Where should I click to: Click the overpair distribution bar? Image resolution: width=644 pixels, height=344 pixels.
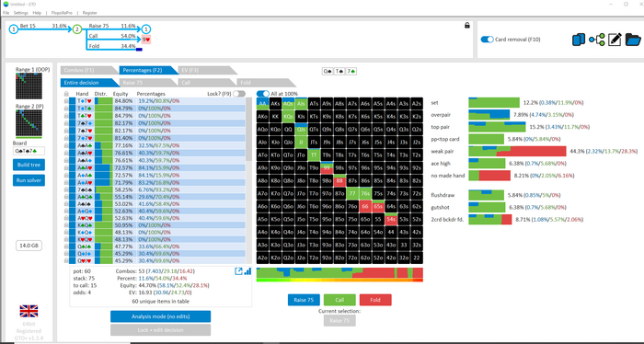pyautogui.click(x=489, y=115)
